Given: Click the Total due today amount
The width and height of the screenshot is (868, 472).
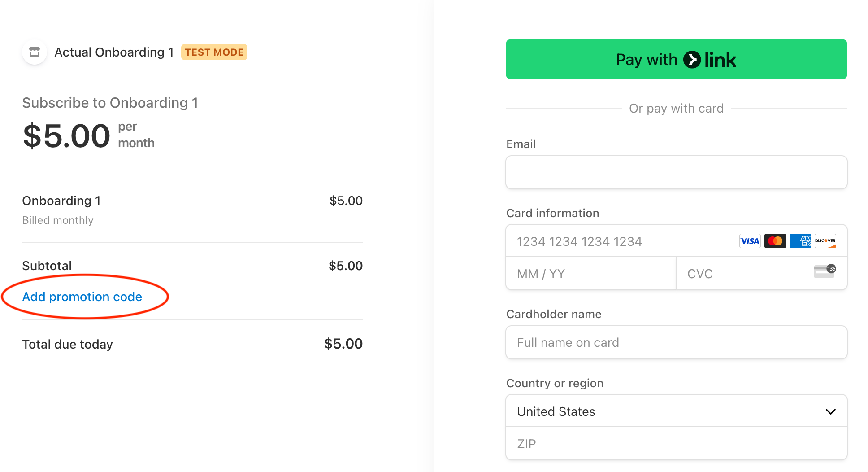Looking at the screenshot, I should (x=343, y=344).
